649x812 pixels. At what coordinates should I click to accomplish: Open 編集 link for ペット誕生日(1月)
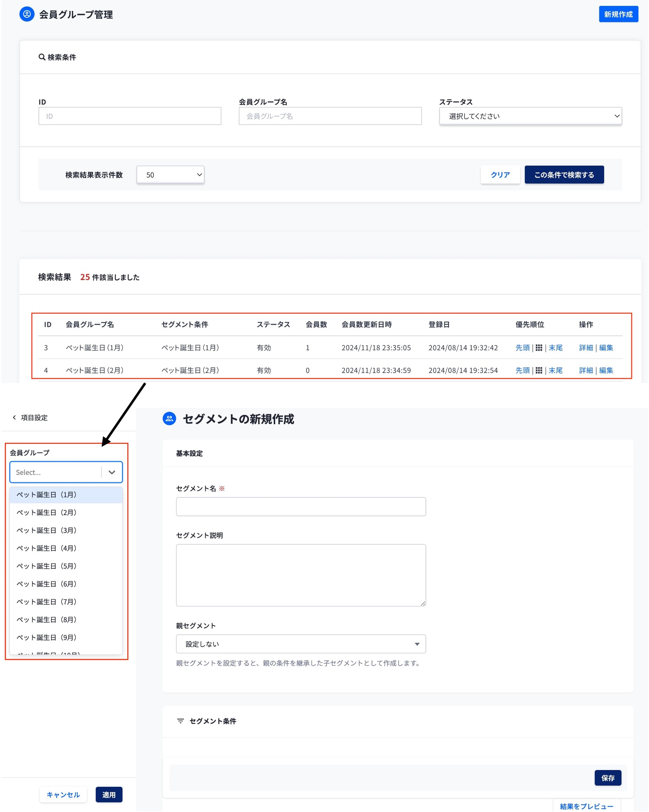[606, 347]
